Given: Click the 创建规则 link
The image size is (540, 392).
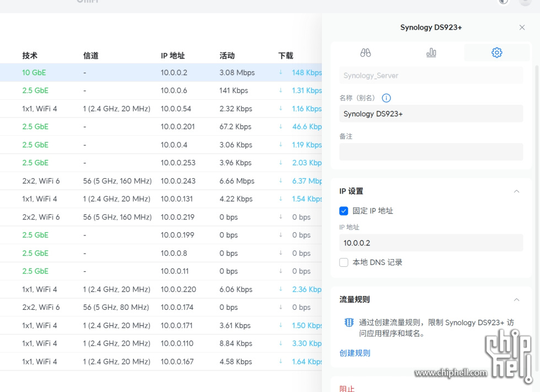Looking at the screenshot, I should tap(355, 353).
